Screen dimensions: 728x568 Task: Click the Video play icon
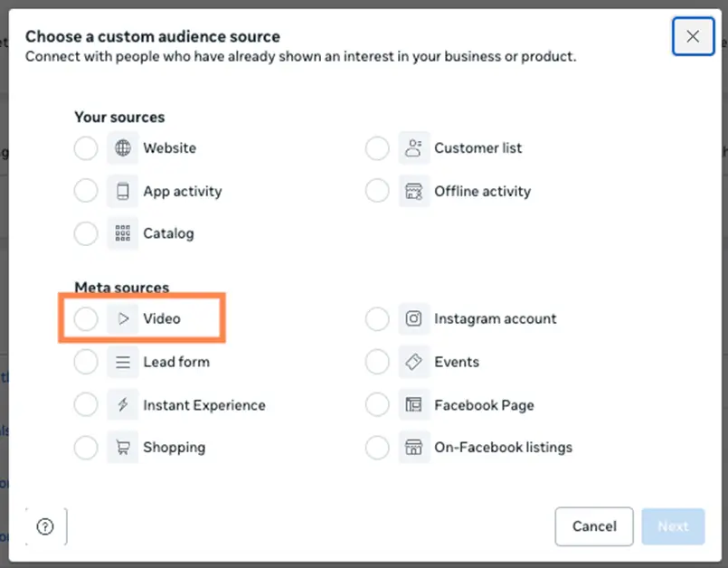[123, 318]
